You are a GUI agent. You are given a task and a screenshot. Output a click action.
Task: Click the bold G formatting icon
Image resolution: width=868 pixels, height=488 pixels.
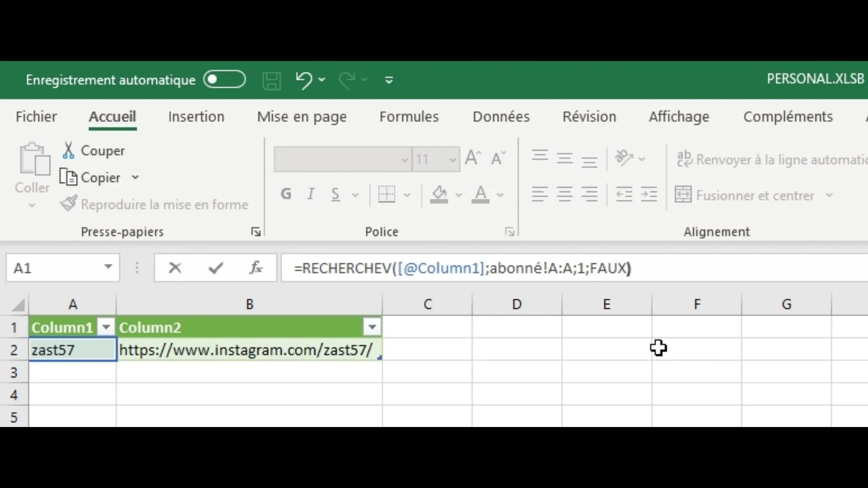click(x=286, y=194)
